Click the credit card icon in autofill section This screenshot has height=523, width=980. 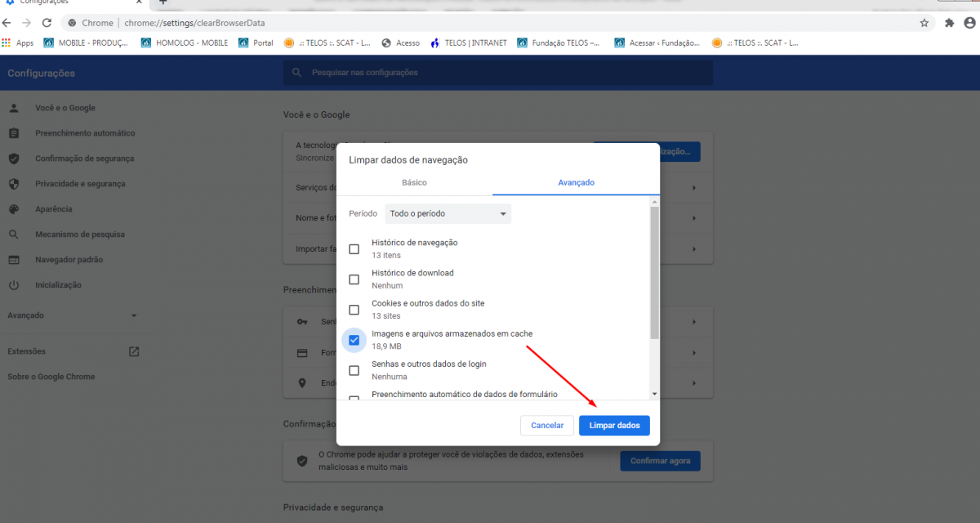pyautogui.click(x=302, y=353)
